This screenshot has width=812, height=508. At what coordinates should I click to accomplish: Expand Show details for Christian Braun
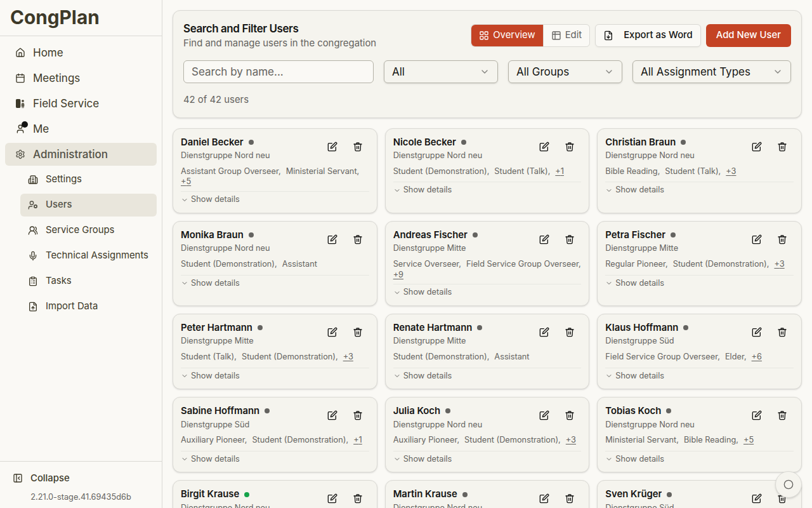tap(635, 190)
